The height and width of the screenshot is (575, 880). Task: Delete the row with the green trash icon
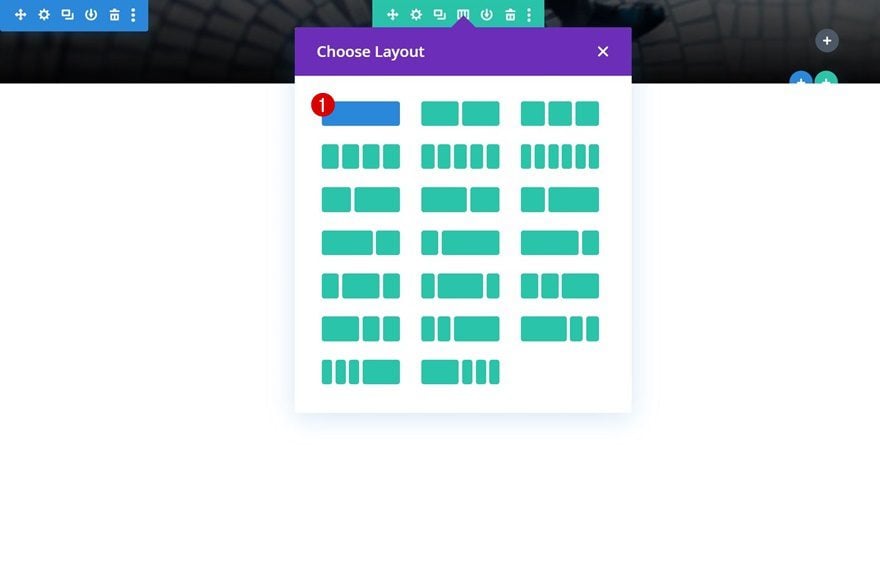pos(510,15)
